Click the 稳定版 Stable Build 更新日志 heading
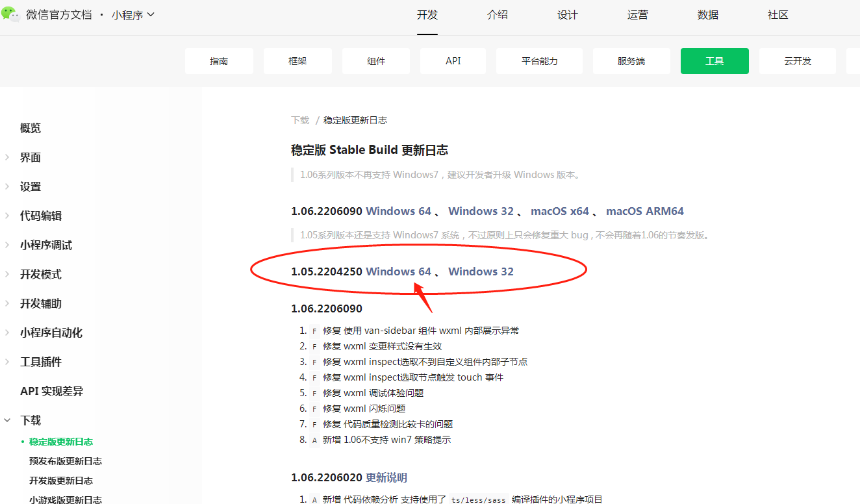The width and height of the screenshot is (860, 504). tap(370, 150)
